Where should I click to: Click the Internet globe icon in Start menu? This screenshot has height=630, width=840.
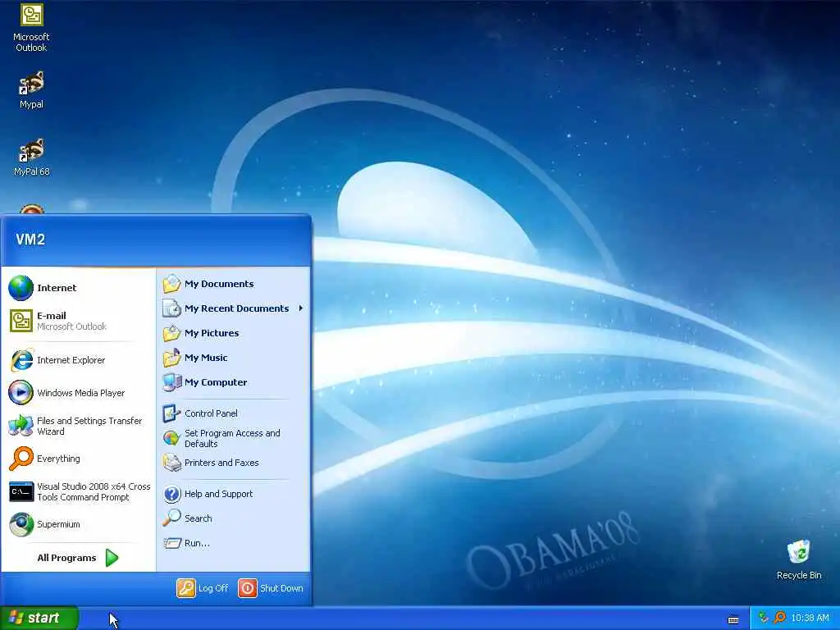pos(21,288)
